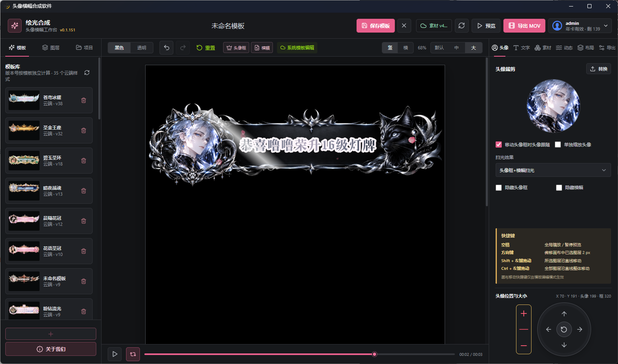This screenshot has width=618, height=364.
Task: Move the avatar down with the down arrow
Action: pos(564,345)
